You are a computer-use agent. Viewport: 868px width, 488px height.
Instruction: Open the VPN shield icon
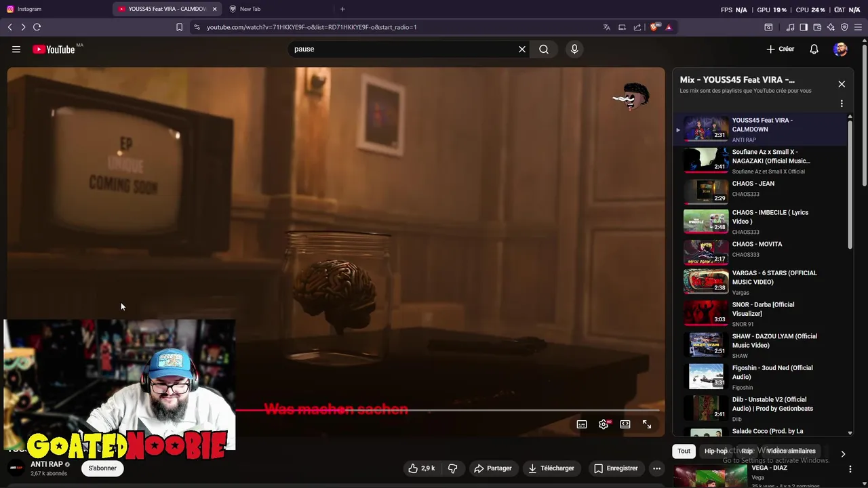[844, 27]
